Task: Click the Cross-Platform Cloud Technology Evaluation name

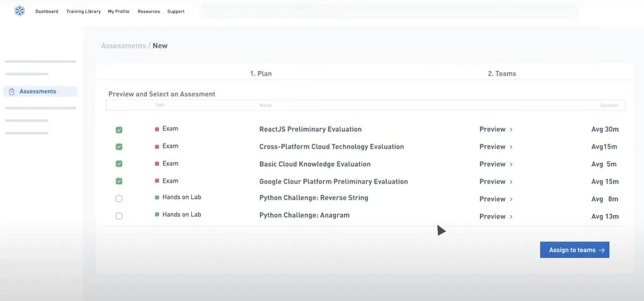Action: click(332, 146)
